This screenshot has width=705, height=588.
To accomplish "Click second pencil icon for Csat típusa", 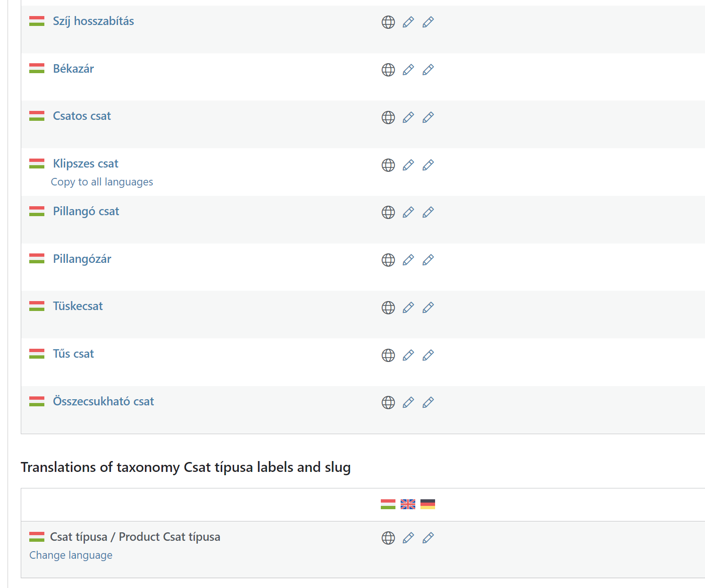I will [428, 538].
